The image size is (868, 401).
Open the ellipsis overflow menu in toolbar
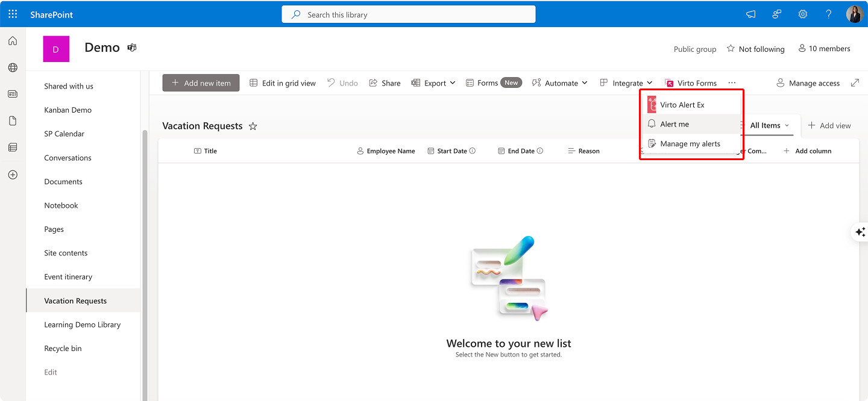pyautogui.click(x=732, y=83)
